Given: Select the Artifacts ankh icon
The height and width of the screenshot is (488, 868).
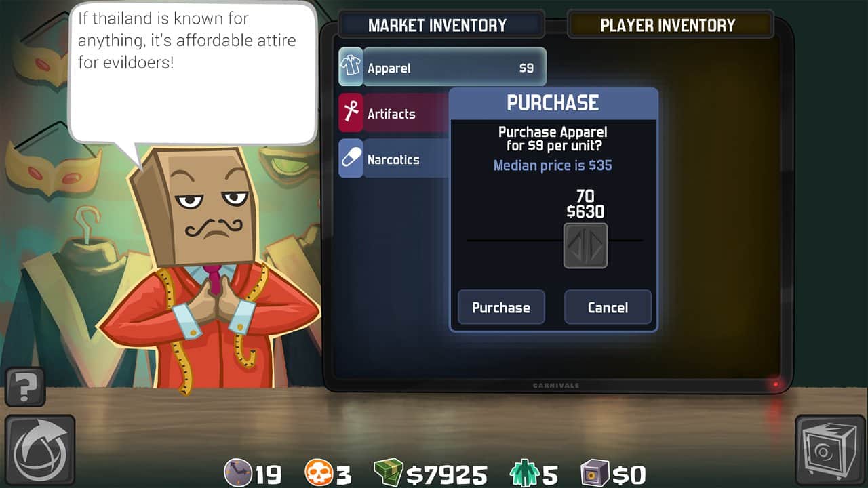Looking at the screenshot, I should click(x=351, y=113).
